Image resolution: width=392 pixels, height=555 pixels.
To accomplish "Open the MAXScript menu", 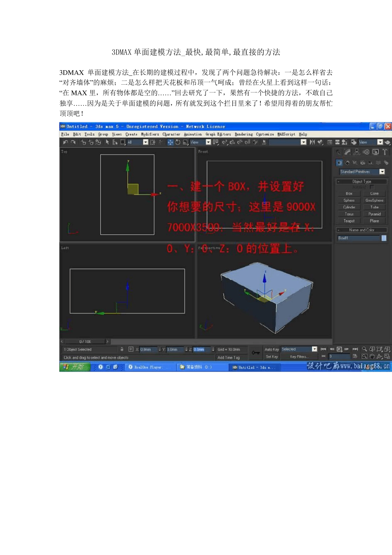I will (x=286, y=134).
